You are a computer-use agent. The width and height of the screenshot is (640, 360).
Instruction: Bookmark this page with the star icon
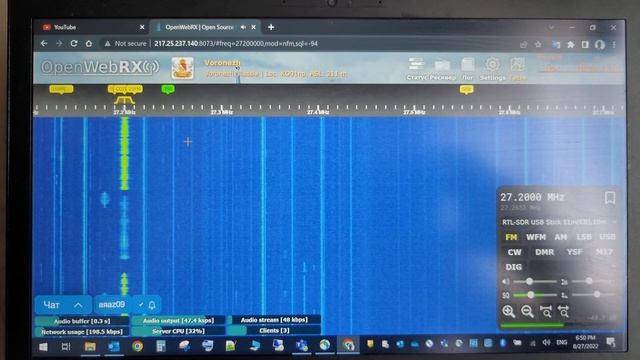tap(538, 44)
